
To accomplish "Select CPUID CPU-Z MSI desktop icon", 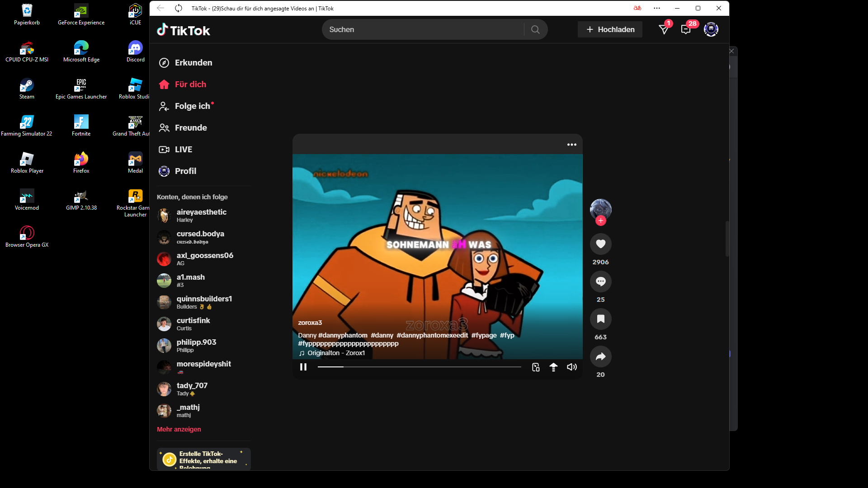I will pyautogui.click(x=27, y=52).
